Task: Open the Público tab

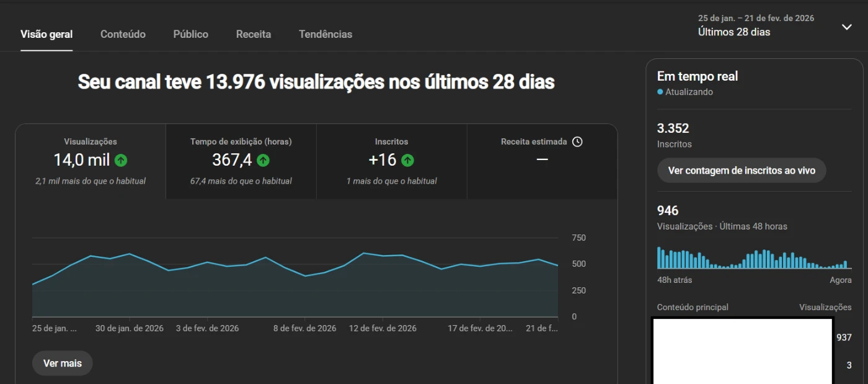Action: click(190, 34)
